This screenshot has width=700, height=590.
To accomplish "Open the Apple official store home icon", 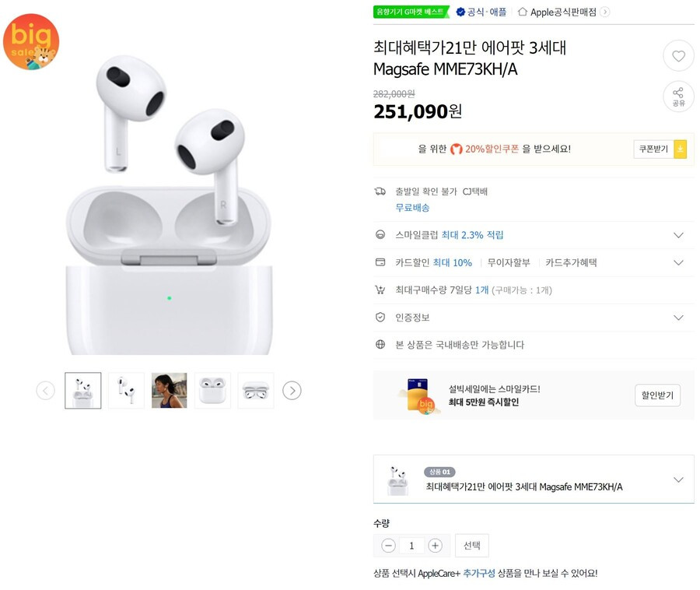I will 523,12.
